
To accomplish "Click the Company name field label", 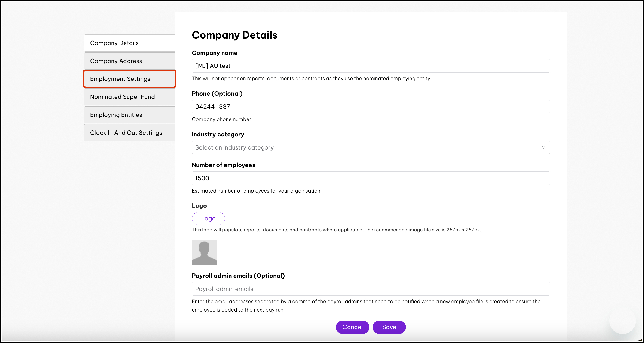I will (214, 53).
